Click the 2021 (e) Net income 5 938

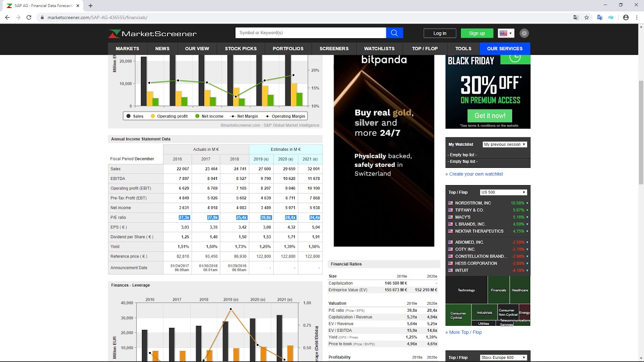point(314,208)
